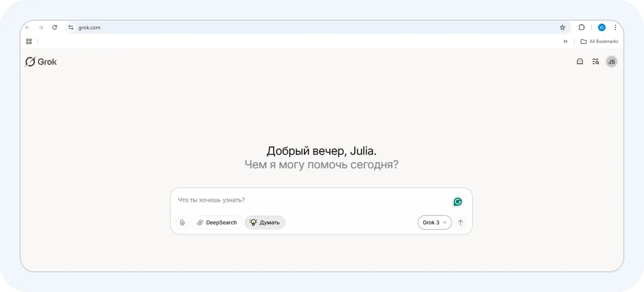Click the site permissions icon in the address bar
644x292 pixels.
70,27
